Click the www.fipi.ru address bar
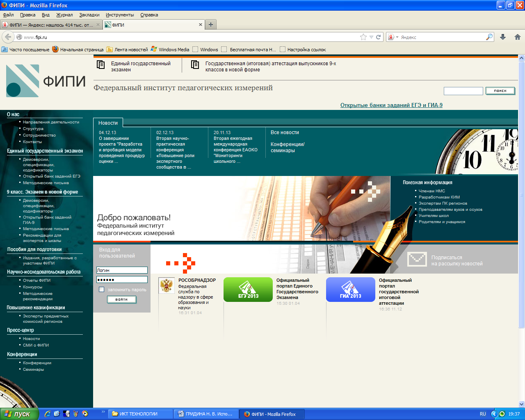 pos(191,37)
